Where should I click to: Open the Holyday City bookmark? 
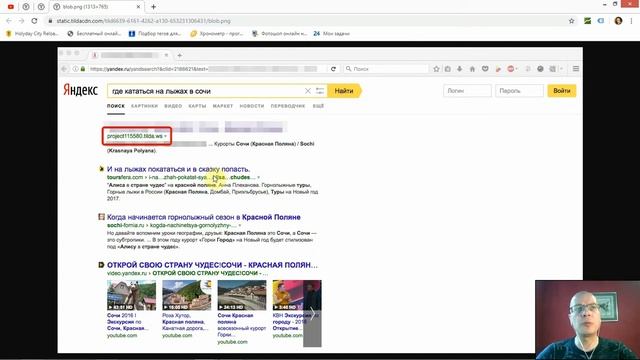[32, 33]
